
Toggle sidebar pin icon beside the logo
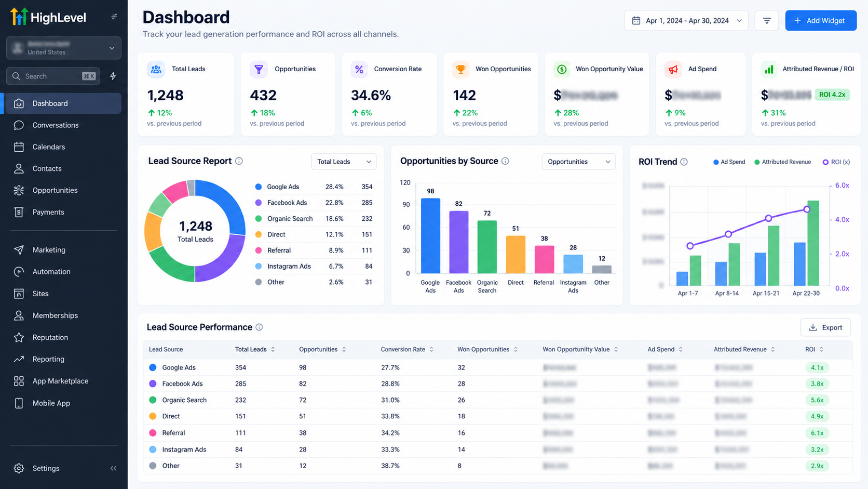point(114,17)
